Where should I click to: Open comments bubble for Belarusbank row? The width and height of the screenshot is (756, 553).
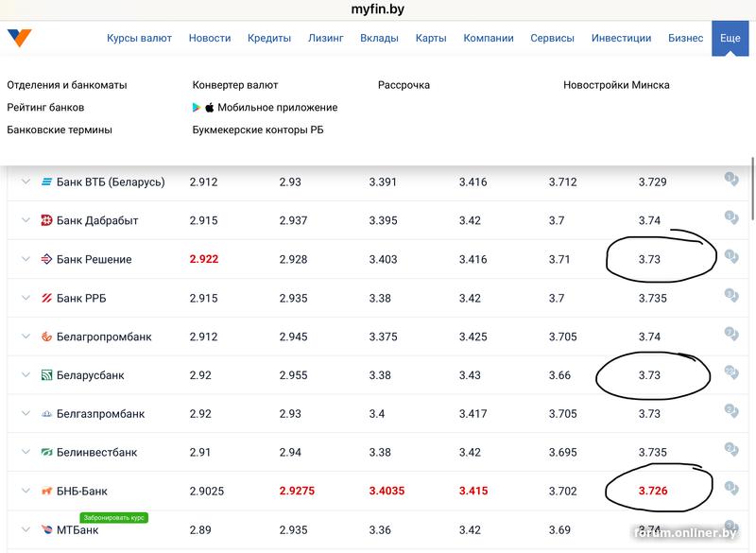click(x=730, y=373)
